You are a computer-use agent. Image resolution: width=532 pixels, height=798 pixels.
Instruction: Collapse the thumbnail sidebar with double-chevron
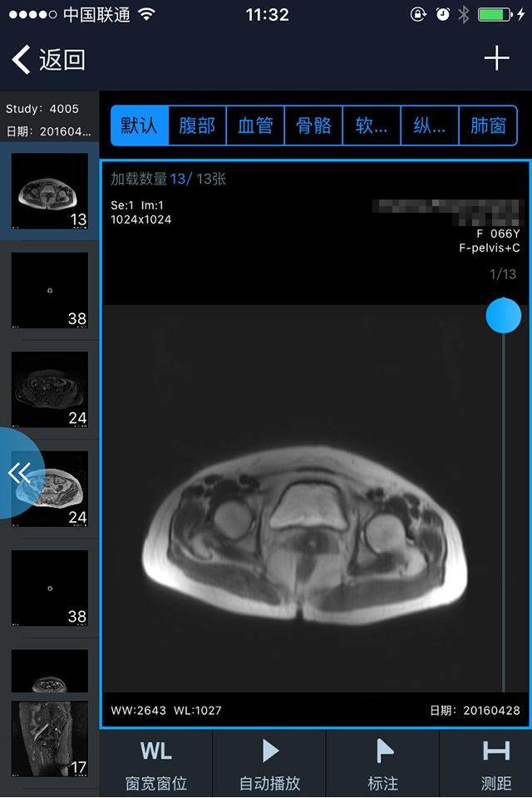(x=19, y=473)
